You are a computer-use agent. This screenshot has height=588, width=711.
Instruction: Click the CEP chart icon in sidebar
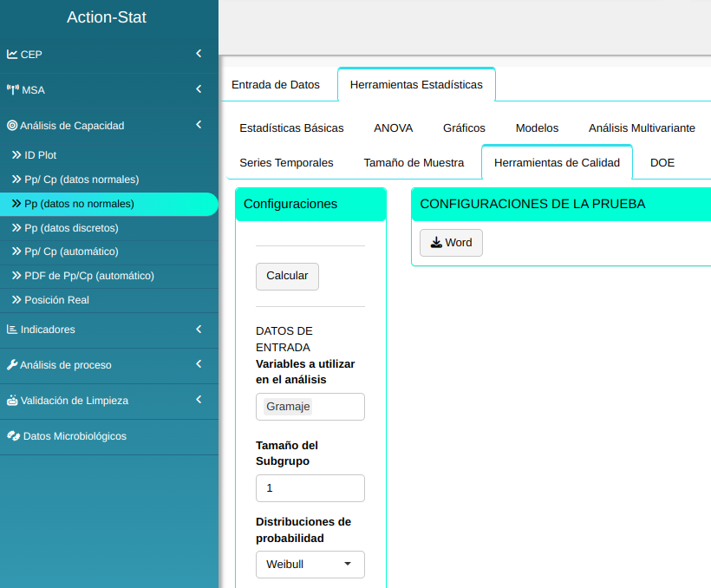pyautogui.click(x=12, y=54)
